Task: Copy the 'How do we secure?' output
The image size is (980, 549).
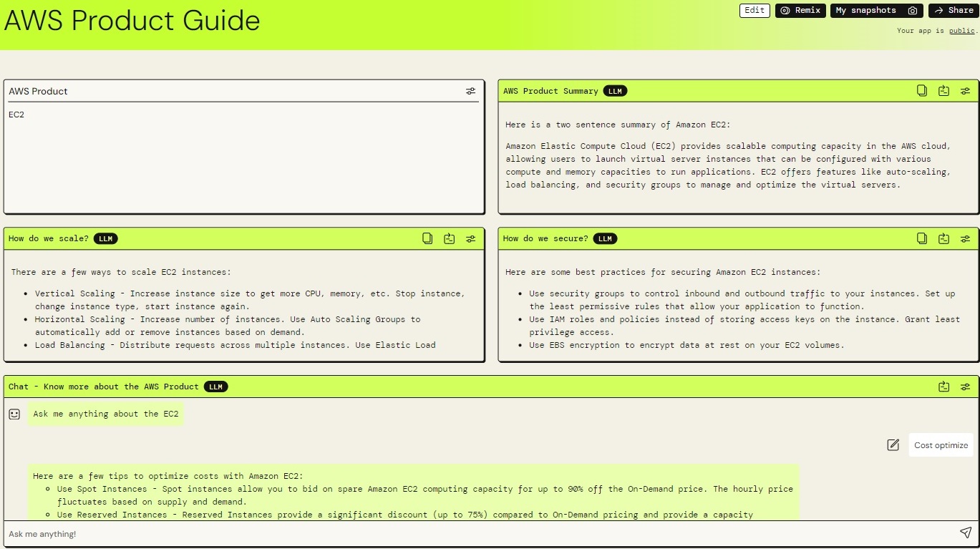Action: tap(922, 238)
